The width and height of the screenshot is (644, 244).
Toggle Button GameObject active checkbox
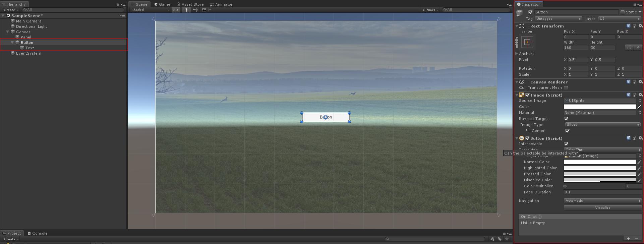click(530, 12)
